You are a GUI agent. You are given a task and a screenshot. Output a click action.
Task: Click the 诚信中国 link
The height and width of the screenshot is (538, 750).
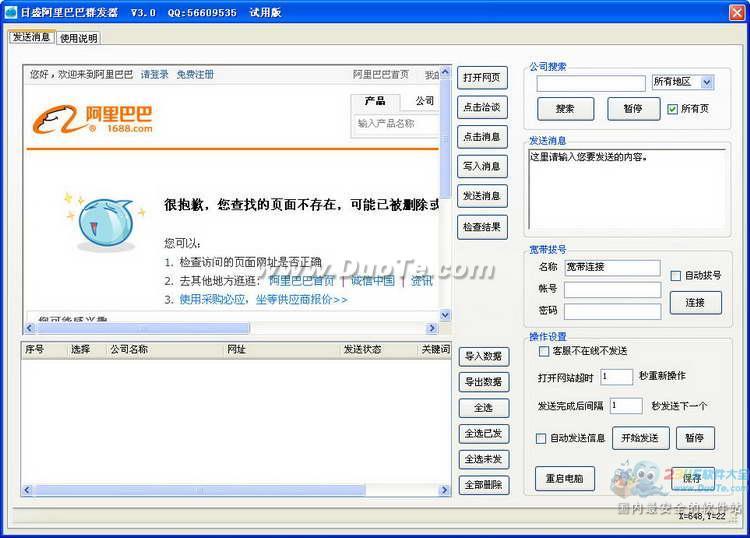coord(373,281)
